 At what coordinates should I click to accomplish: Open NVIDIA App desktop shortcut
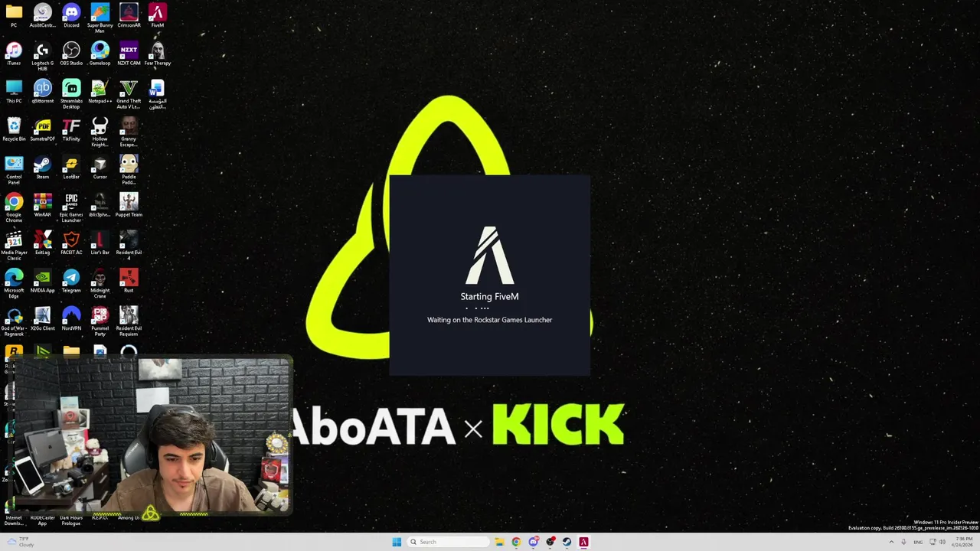[x=42, y=281]
